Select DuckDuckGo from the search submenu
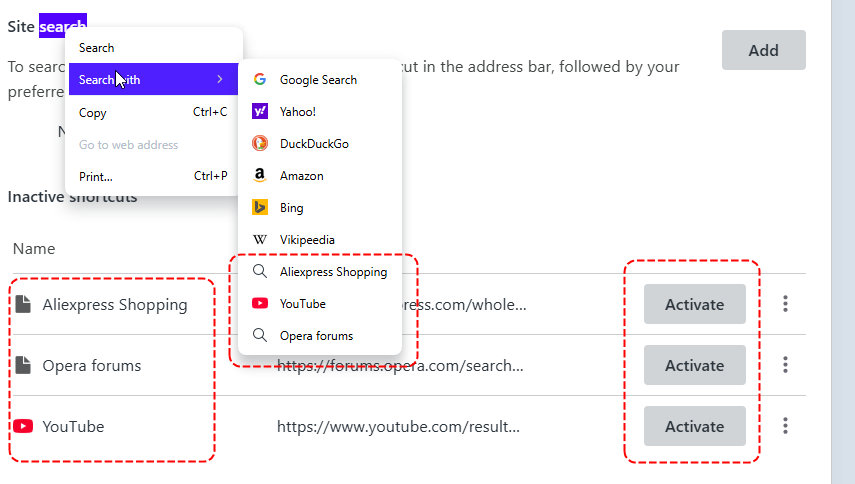Viewport: 855px width, 484px height. point(320,143)
